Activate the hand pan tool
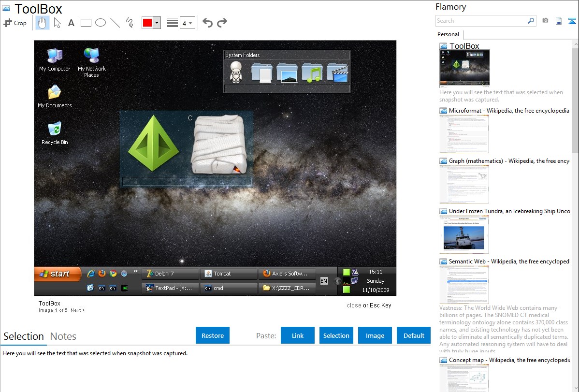 [43, 23]
